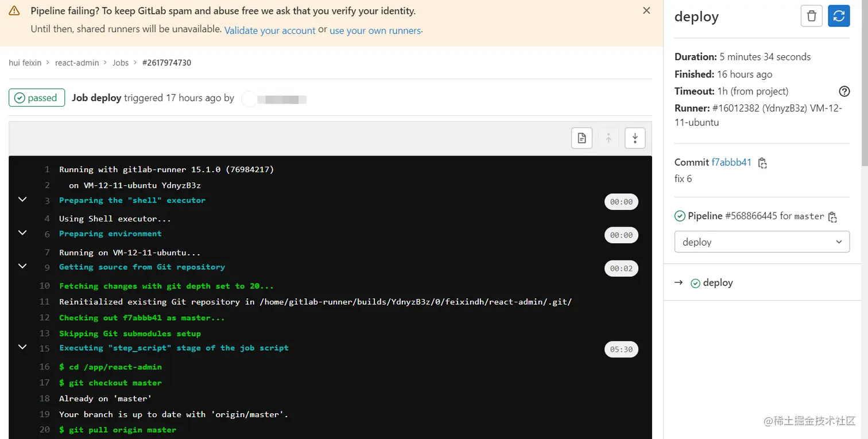The height and width of the screenshot is (439, 868).
Task: Click the erase job log trash icon
Action: (x=811, y=16)
